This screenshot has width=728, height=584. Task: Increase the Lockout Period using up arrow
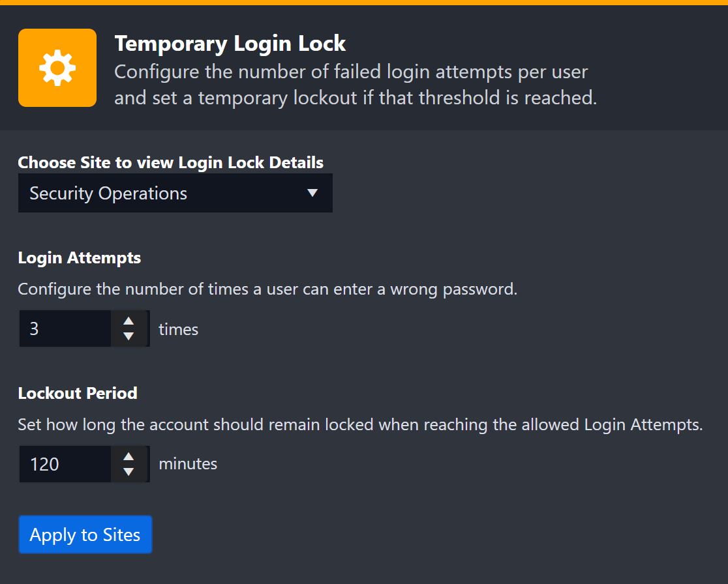pyautogui.click(x=129, y=456)
